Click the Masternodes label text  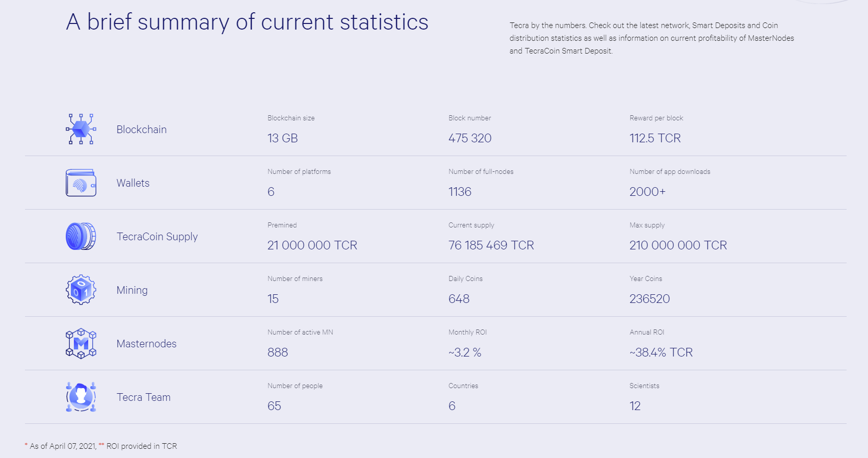146,344
